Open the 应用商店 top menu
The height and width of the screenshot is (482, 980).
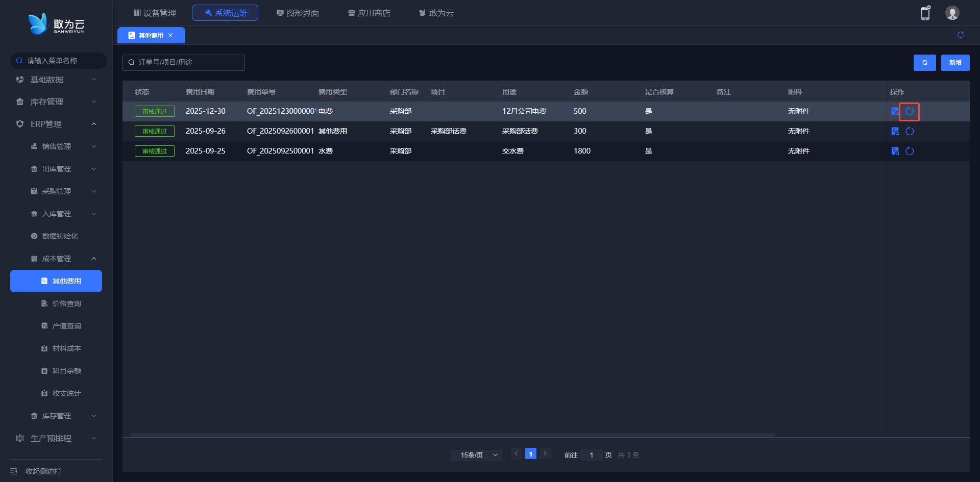(369, 13)
